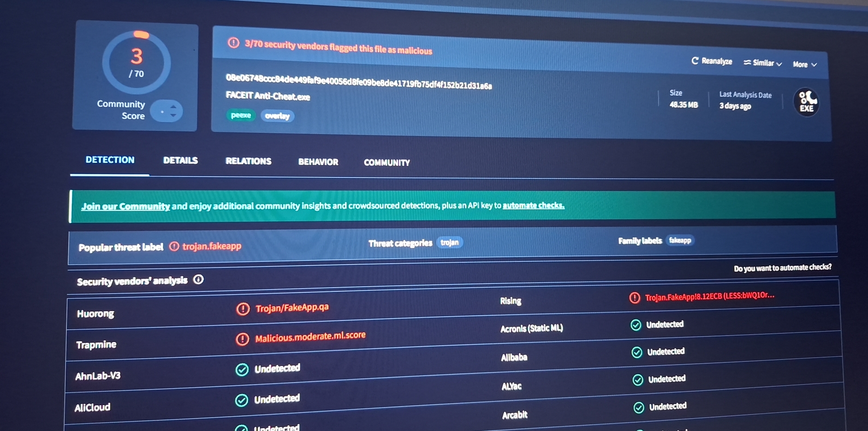
Task: Click the ALYac vendor name
Action: click(x=511, y=386)
